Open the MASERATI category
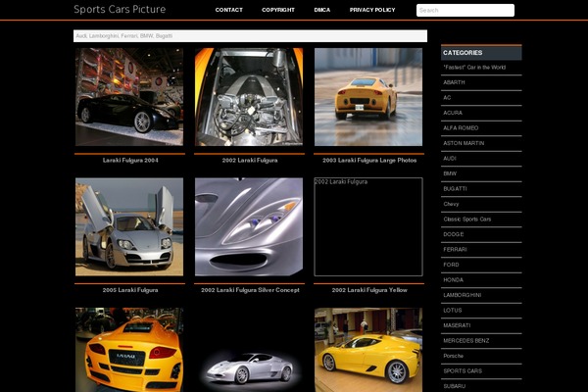The width and height of the screenshot is (588, 392). (457, 325)
